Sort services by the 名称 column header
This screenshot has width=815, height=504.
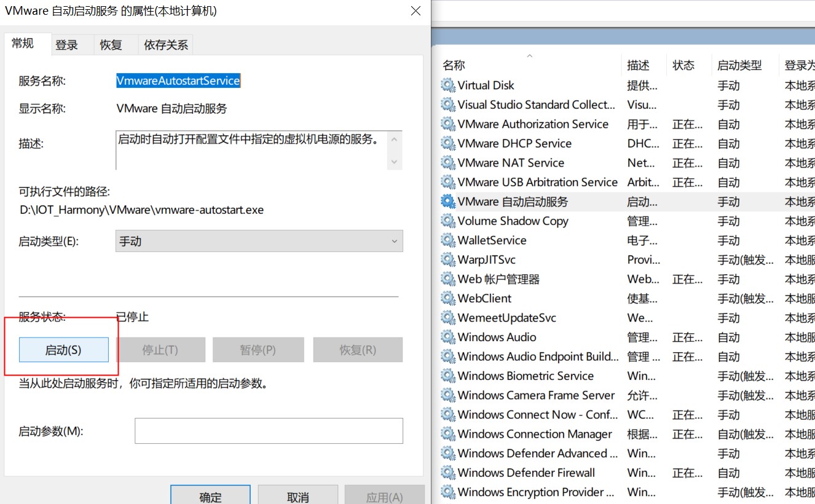coord(454,65)
